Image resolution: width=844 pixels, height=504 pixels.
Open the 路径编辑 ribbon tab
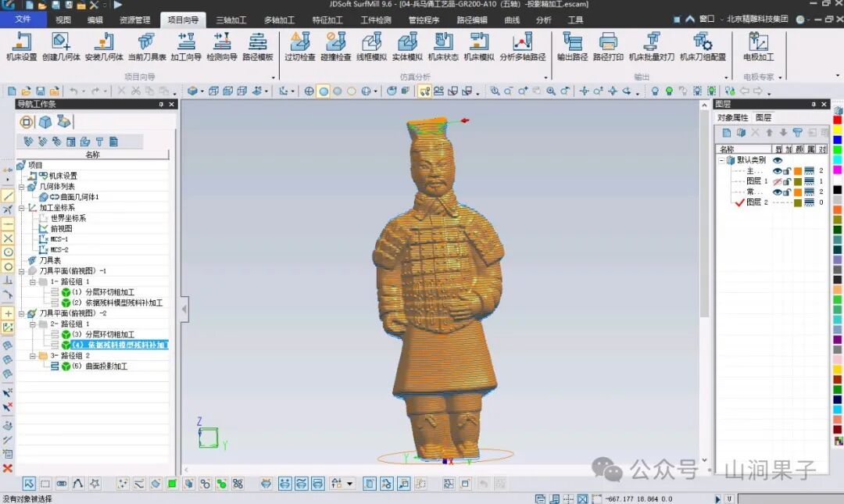tap(472, 20)
